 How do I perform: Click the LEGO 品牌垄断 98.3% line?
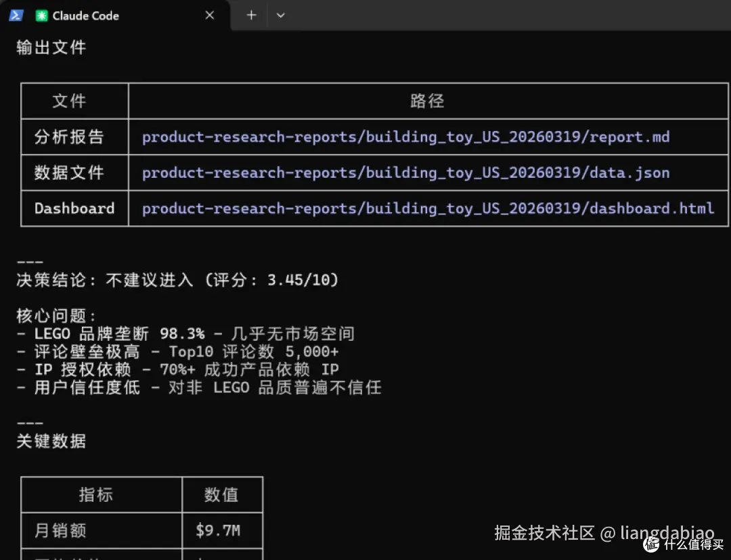[185, 333]
